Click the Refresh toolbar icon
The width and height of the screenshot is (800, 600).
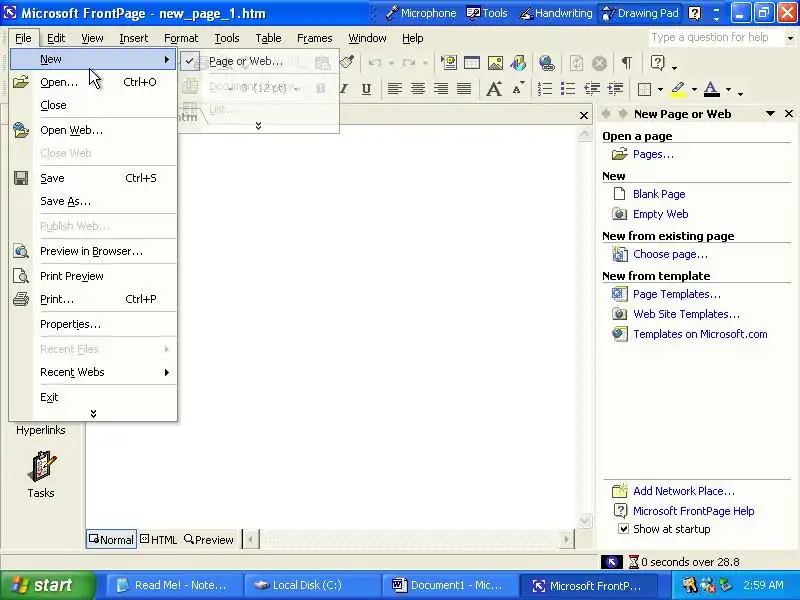coord(577,63)
